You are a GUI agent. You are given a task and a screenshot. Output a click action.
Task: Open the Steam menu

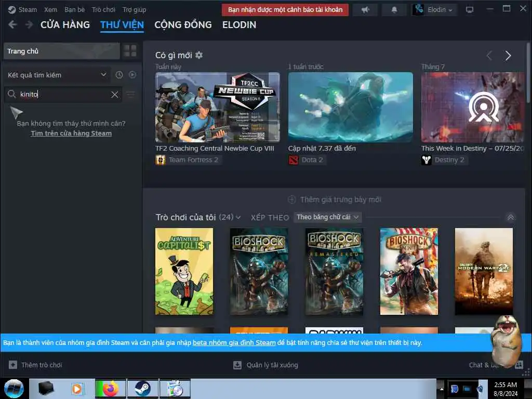pyautogui.click(x=28, y=10)
